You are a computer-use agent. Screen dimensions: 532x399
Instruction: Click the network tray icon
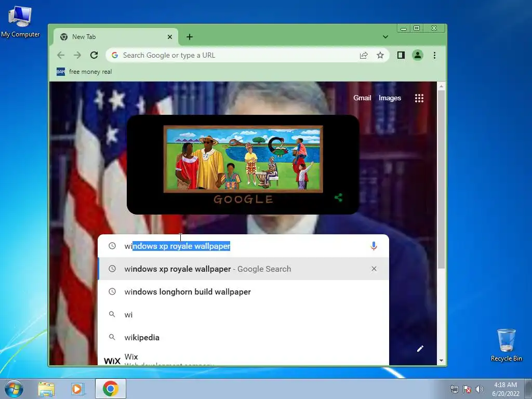pos(454,389)
